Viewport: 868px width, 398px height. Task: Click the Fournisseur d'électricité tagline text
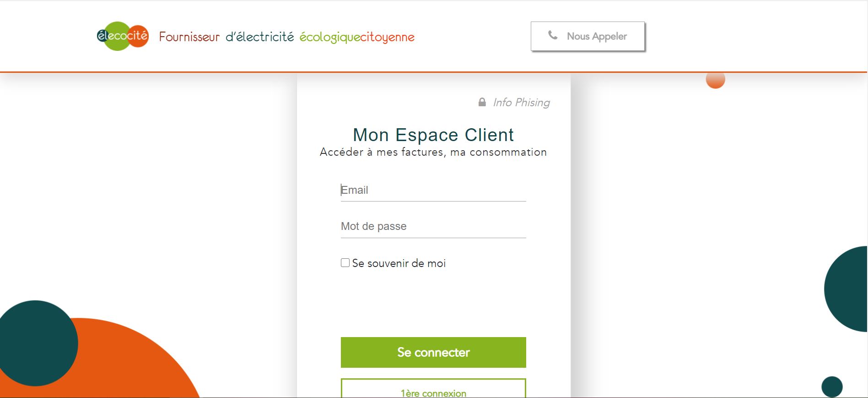click(x=226, y=37)
